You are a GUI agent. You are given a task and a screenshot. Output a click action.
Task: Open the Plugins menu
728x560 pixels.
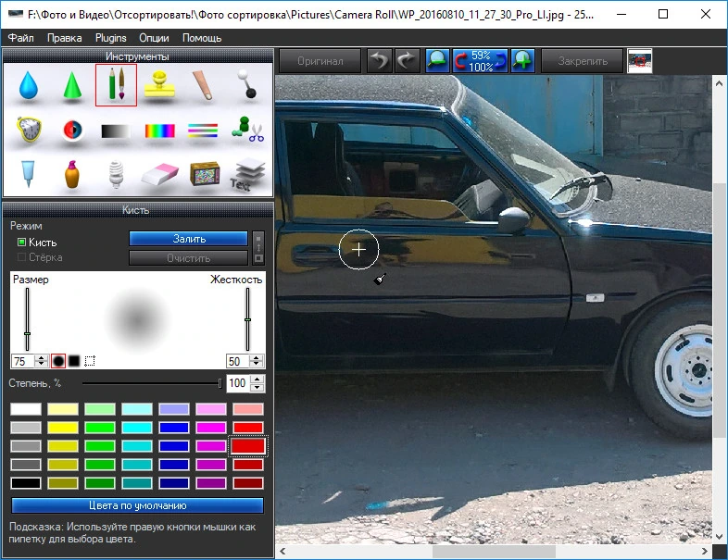point(110,38)
